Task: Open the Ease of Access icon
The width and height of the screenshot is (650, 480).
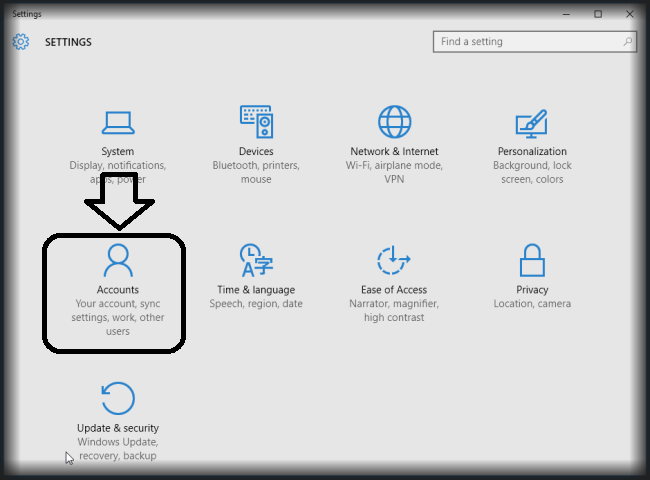Action: click(393, 260)
